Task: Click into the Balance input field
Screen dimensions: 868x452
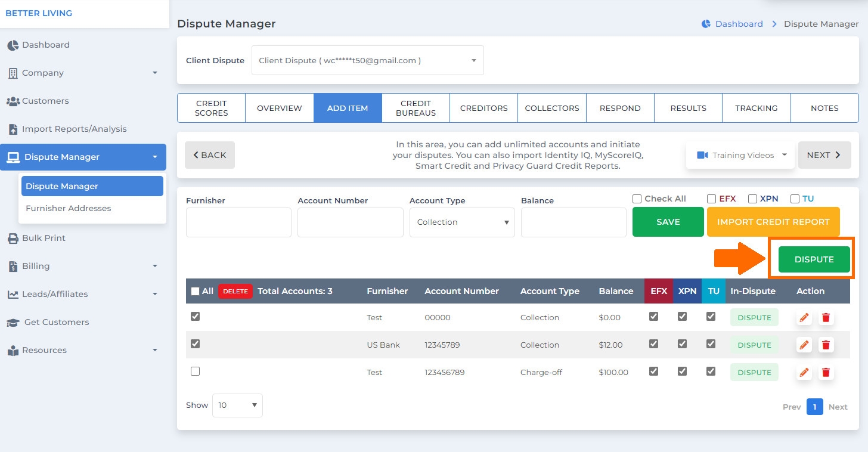Action: click(x=573, y=222)
